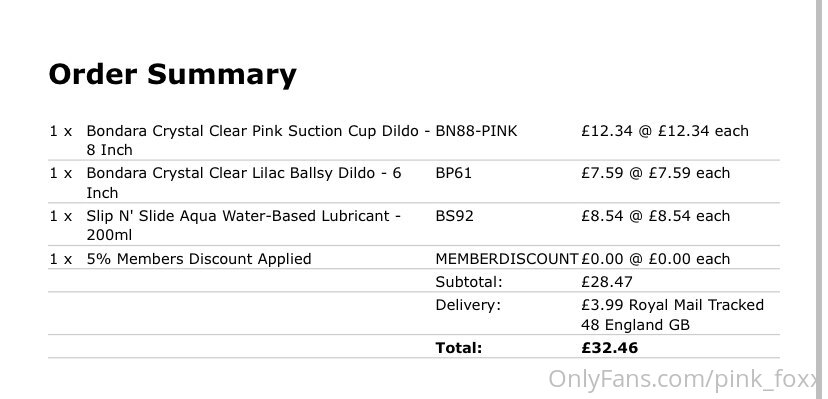The width and height of the screenshot is (828, 399).
Task: Click the £12.34 price line
Action: click(665, 131)
